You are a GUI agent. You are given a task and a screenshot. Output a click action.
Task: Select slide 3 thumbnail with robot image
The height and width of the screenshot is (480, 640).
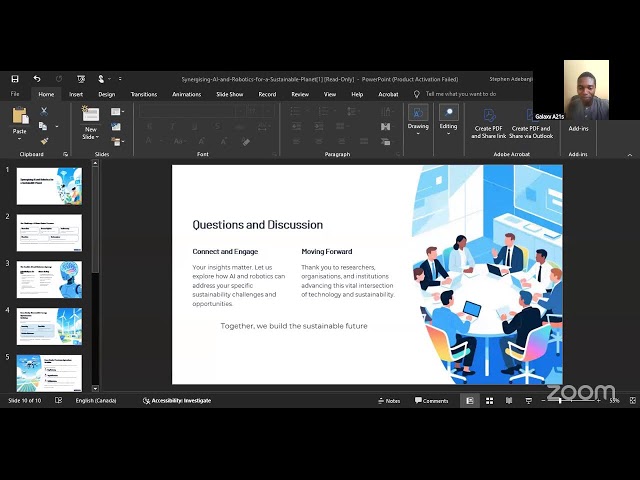click(x=49, y=280)
